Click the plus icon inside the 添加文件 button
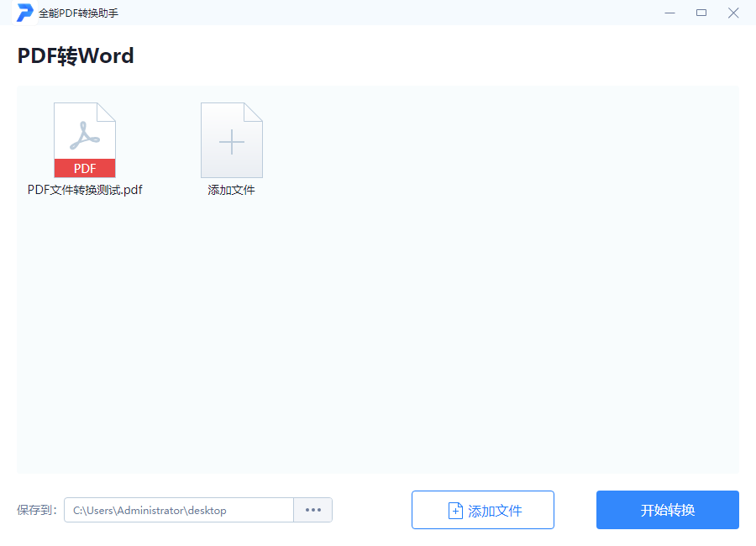Viewport: 756px width, 546px height. coord(454,510)
